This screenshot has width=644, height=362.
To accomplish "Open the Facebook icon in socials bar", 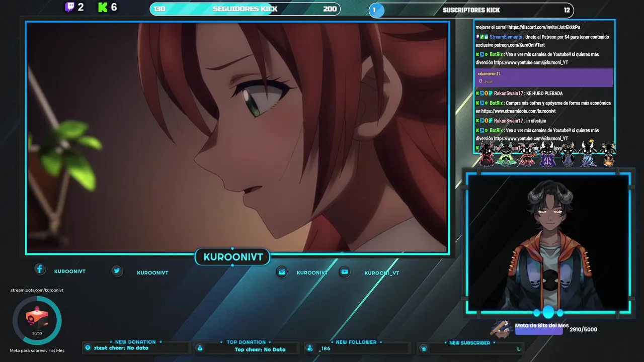I will coord(40,269).
